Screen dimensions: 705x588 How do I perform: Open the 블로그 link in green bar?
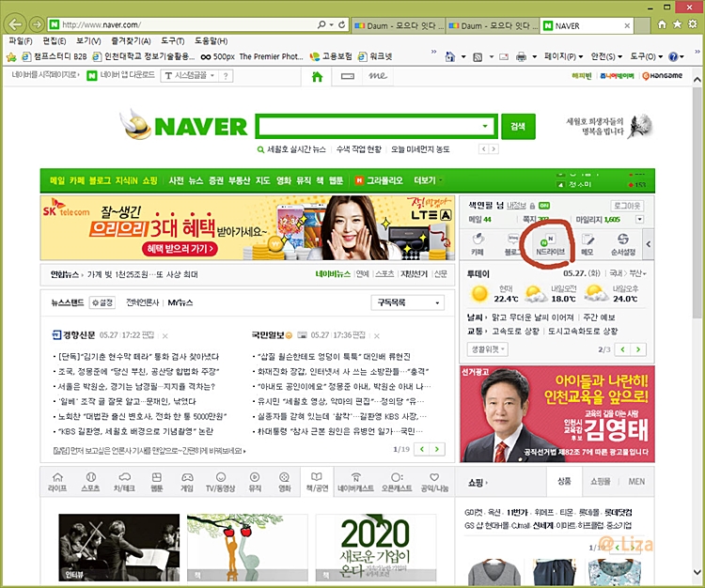coord(99,180)
